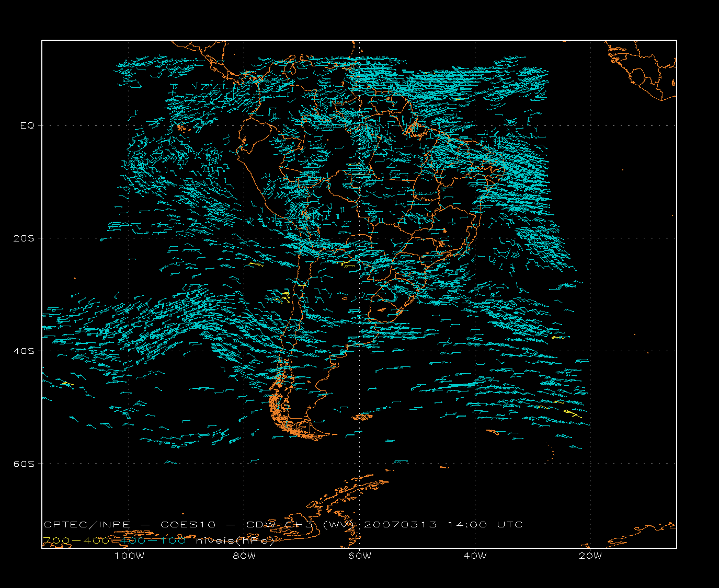Click the 14:00 UTC time text

(485, 525)
